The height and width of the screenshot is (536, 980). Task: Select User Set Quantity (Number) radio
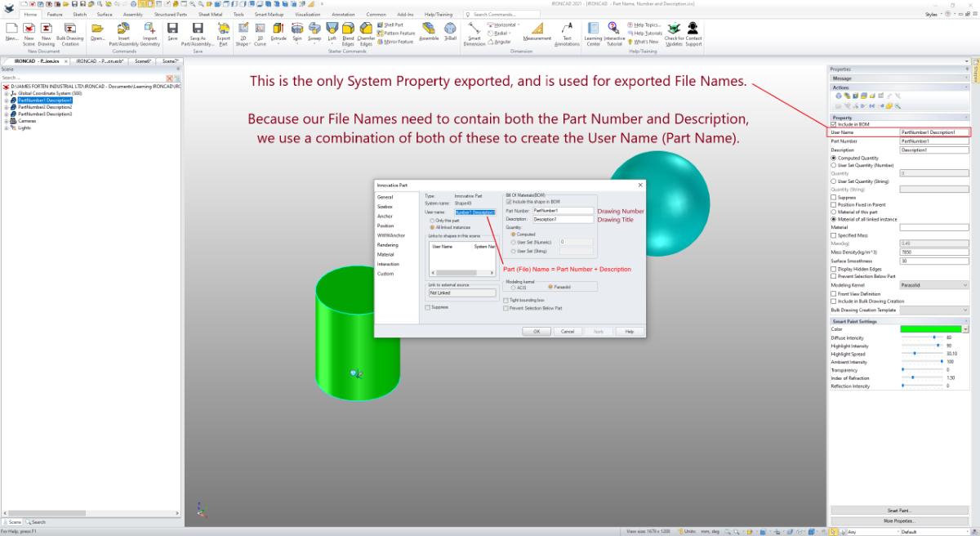(833, 164)
